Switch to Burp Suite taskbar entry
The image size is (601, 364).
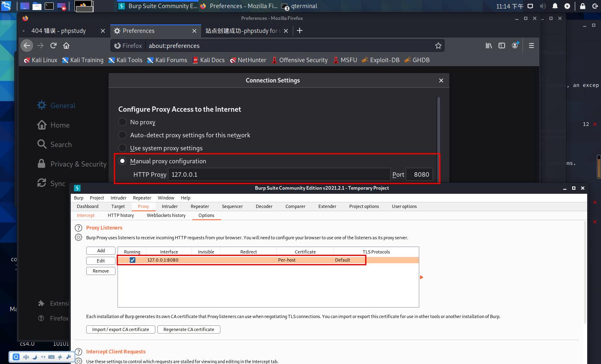pyautogui.click(x=158, y=6)
